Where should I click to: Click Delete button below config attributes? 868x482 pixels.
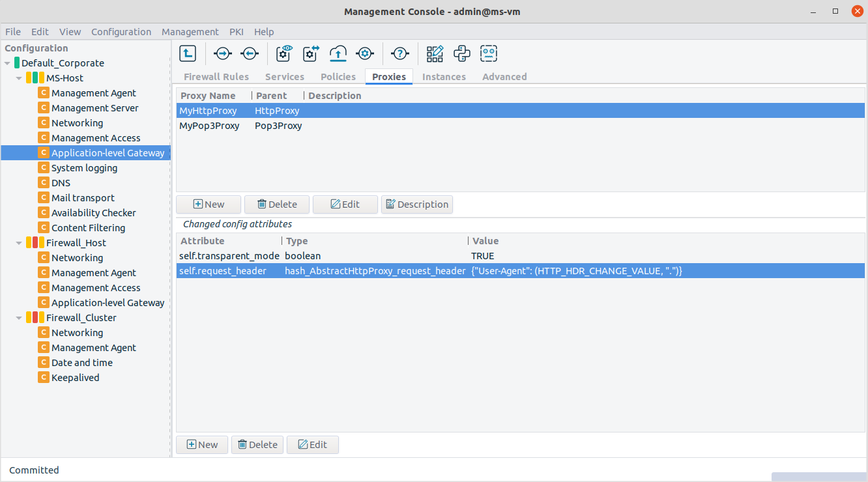click(257, 445)
